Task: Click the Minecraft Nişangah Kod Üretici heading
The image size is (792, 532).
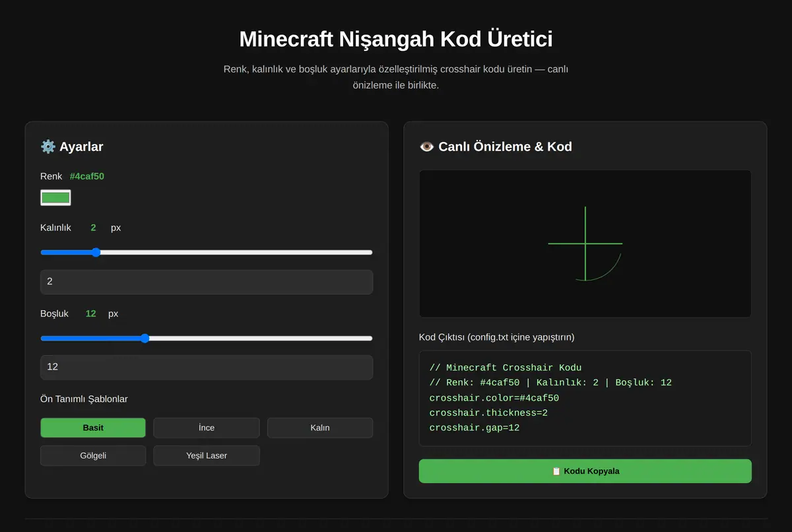Action: [x=396, y=39]
